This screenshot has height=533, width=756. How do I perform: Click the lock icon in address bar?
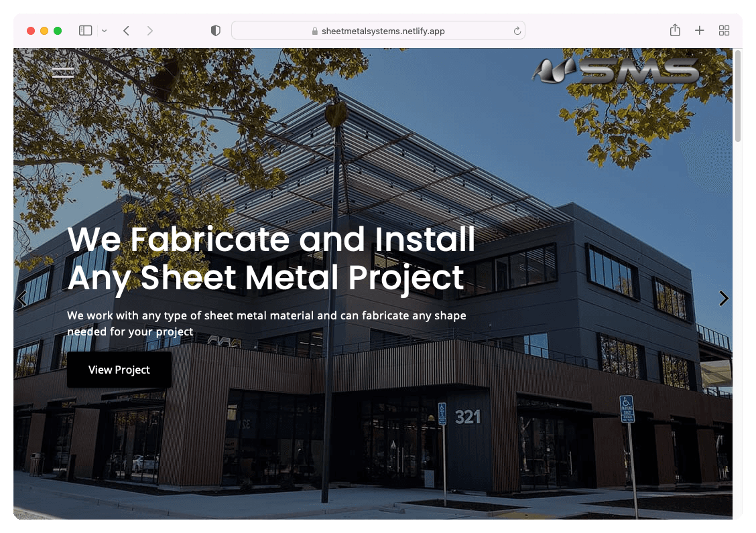tap(314, 31)
